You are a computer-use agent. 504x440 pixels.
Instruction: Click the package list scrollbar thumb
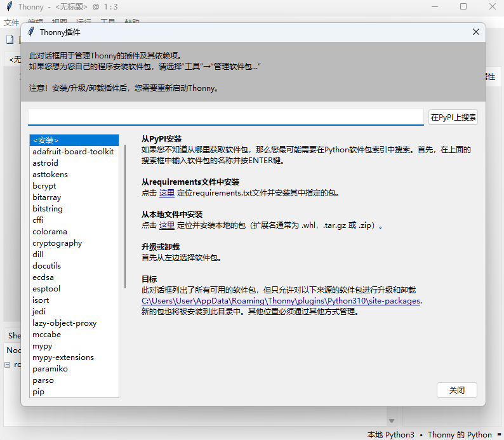click(124, 217)
